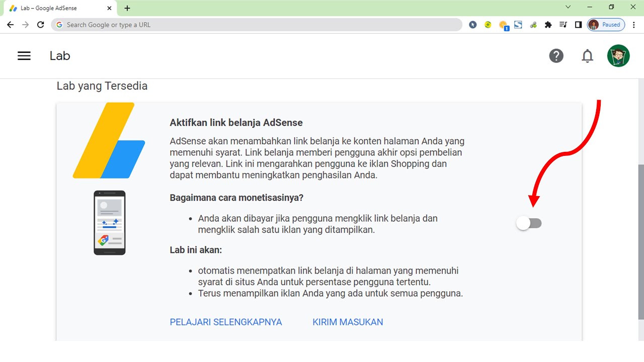Open a new browser tab

(x=127, y=8)
